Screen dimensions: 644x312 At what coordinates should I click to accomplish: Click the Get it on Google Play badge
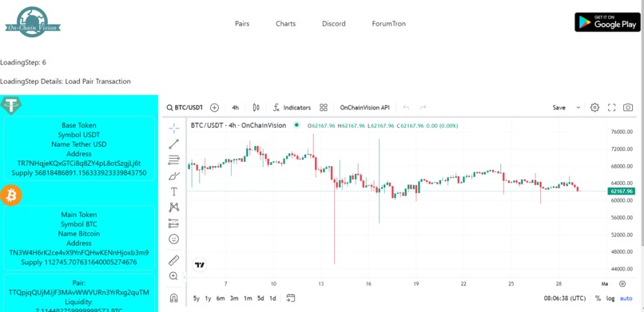607,22
